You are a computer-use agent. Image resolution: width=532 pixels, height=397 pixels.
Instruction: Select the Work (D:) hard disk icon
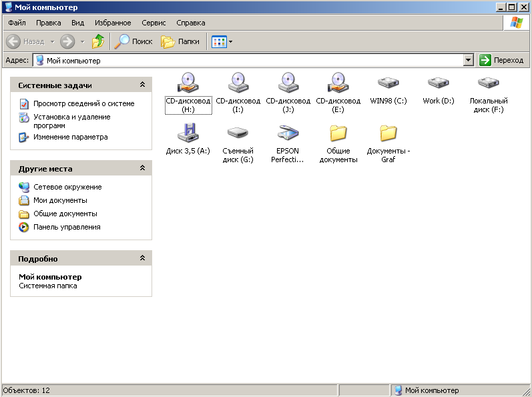pyautogui.click(x=439, y=82)
